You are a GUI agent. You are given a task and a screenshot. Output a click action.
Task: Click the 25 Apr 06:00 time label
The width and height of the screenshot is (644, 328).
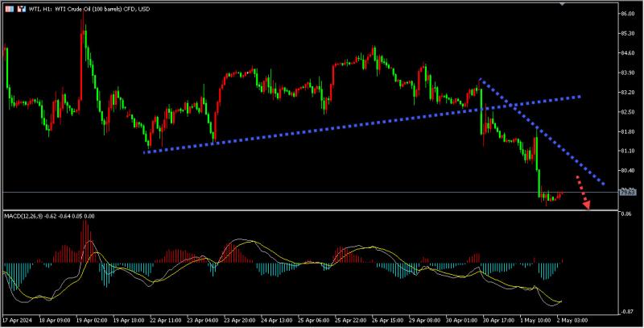click(x=313, y=320)
